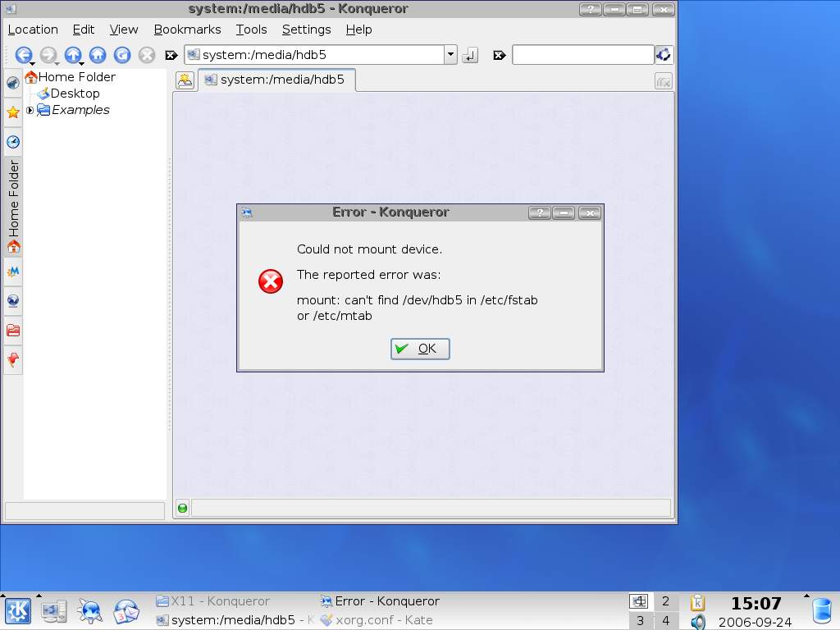The height and width of the screenshot is (630, 840).
Task: Switch to virtual desktop 2
Action: point(665,601)
